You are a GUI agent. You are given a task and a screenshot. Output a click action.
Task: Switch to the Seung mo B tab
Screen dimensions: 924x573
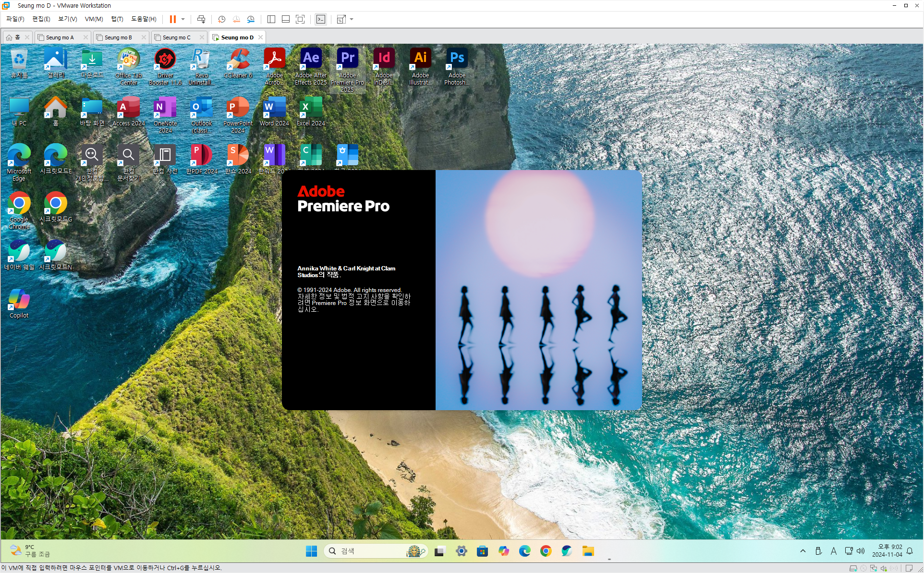click(x=118, y=37)
